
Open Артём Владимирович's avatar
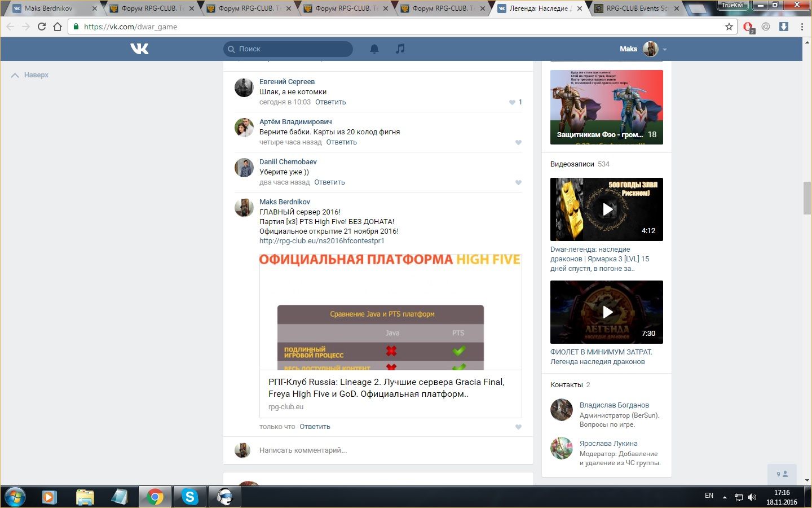(x=244, y=128)
